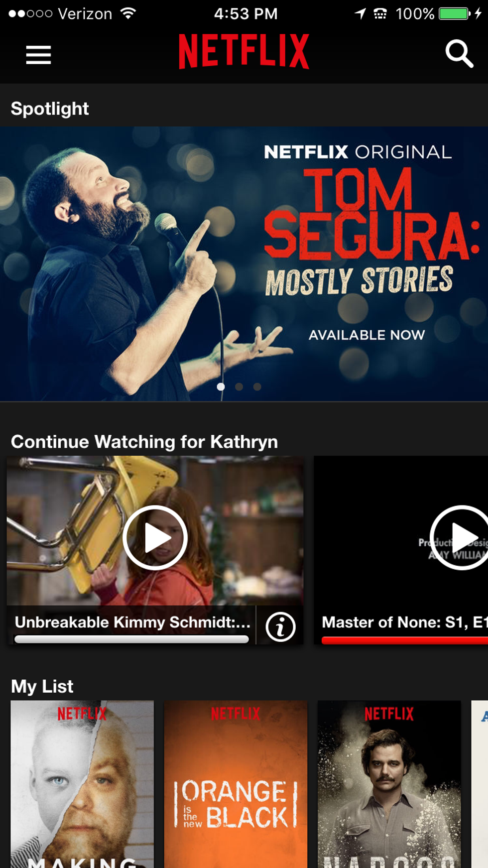This screenshot has height=868, width=488.
Task: Tap the location arrow status icon
Action: pos(360,13)
